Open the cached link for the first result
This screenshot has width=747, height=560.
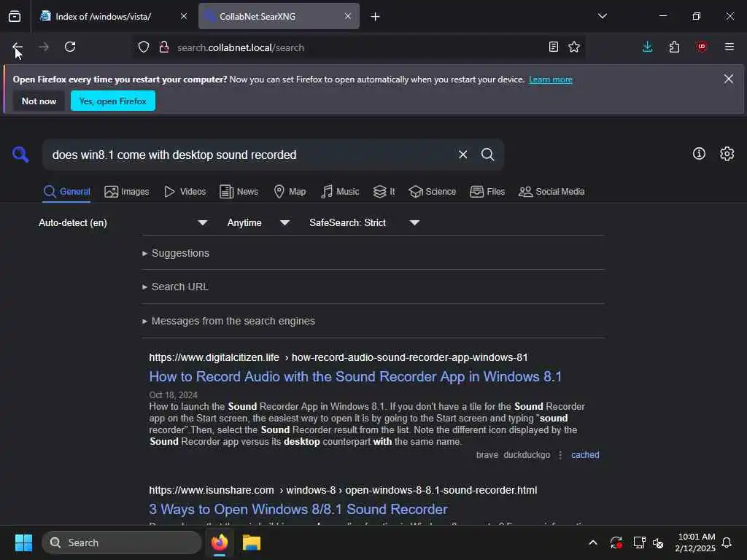coord(585,455)
